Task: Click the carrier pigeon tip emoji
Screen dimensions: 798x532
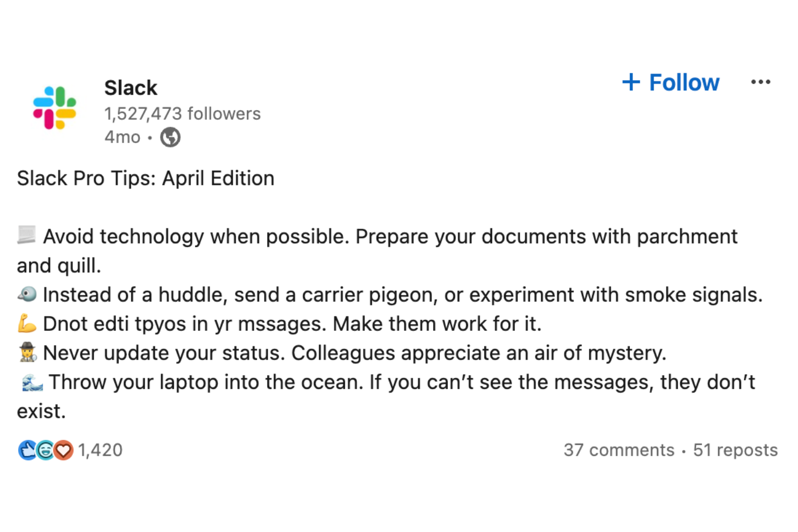Action: pyautogui.click(x=26, y=294)
